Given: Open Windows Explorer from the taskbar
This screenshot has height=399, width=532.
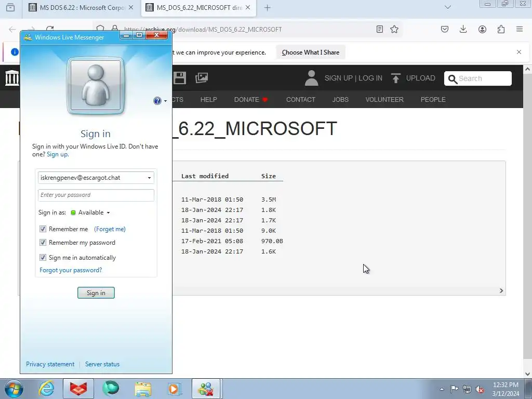Looking at the screenshot, I should click(143, 389).
